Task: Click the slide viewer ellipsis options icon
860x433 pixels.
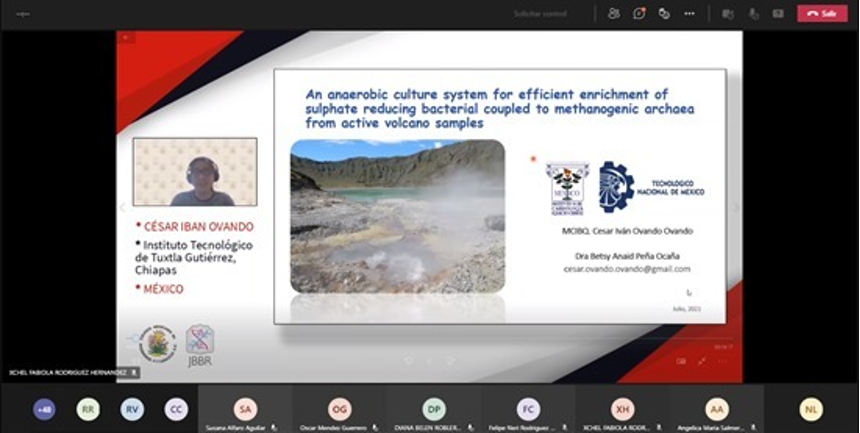Action: coord(722,361)
